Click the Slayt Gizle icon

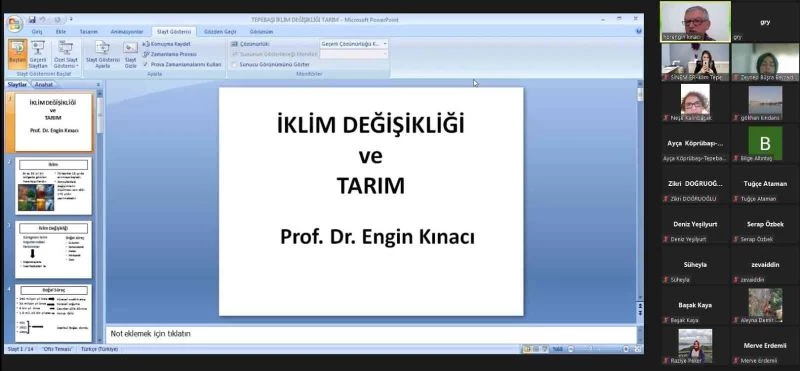(131, 54)
